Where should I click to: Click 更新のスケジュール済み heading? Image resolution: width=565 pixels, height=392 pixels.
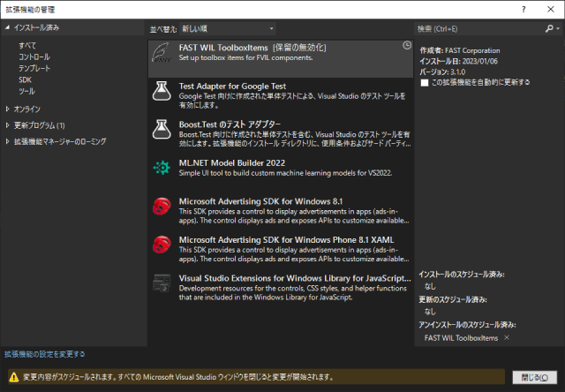(453, 300)
